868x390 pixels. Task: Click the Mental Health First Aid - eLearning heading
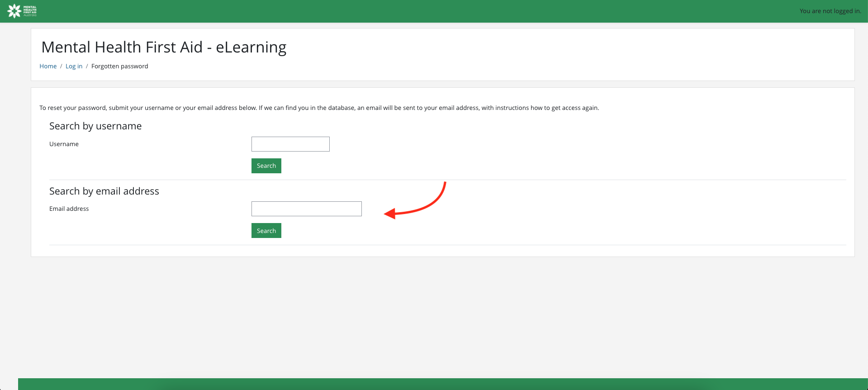tap(164, 47)
